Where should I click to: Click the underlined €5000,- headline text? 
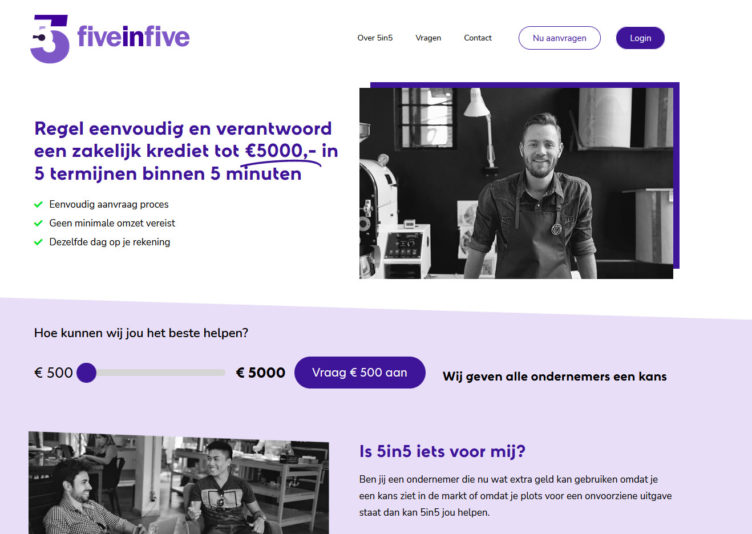tap(281, 152)
